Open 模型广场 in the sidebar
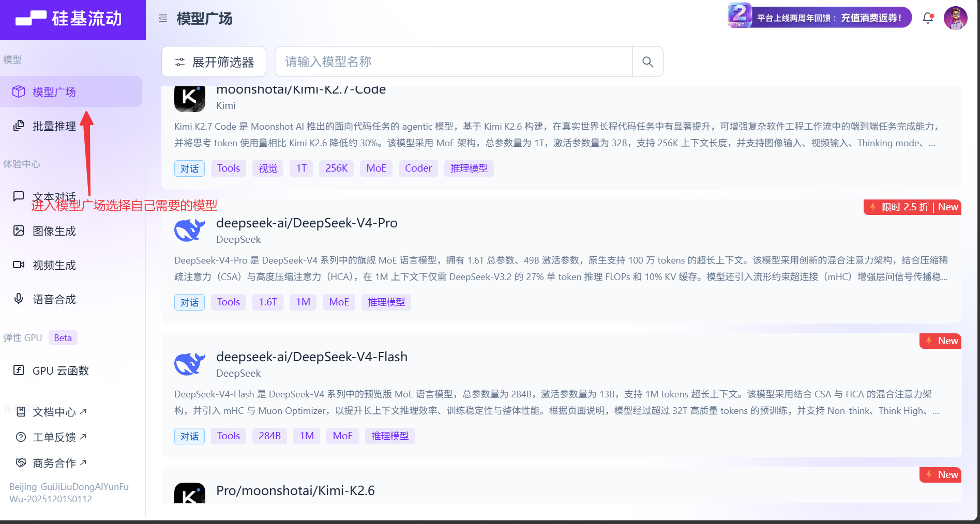 tap(71, 91)
